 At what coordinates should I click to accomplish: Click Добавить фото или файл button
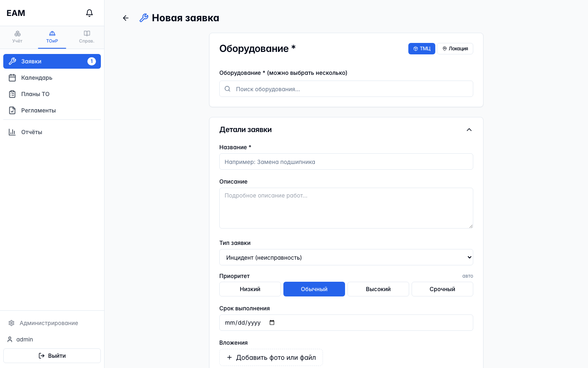271,357
